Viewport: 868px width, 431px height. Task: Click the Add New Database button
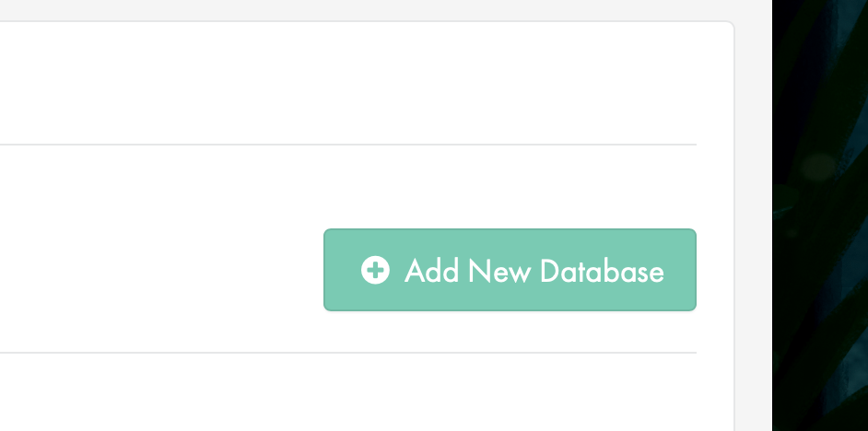pyautogui.click(x=510, y=270)
